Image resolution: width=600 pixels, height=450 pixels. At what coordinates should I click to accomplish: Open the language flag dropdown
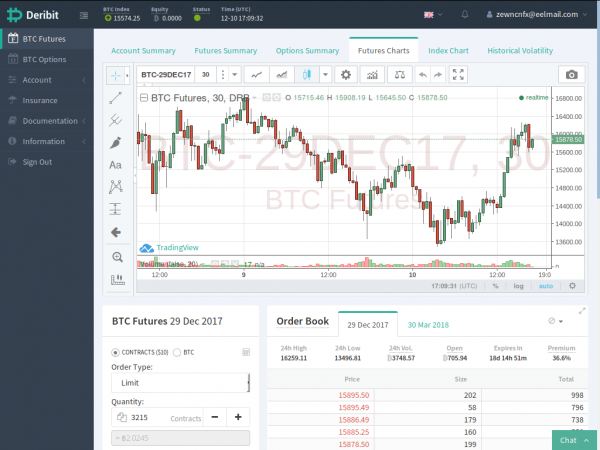tap(432, 15)
